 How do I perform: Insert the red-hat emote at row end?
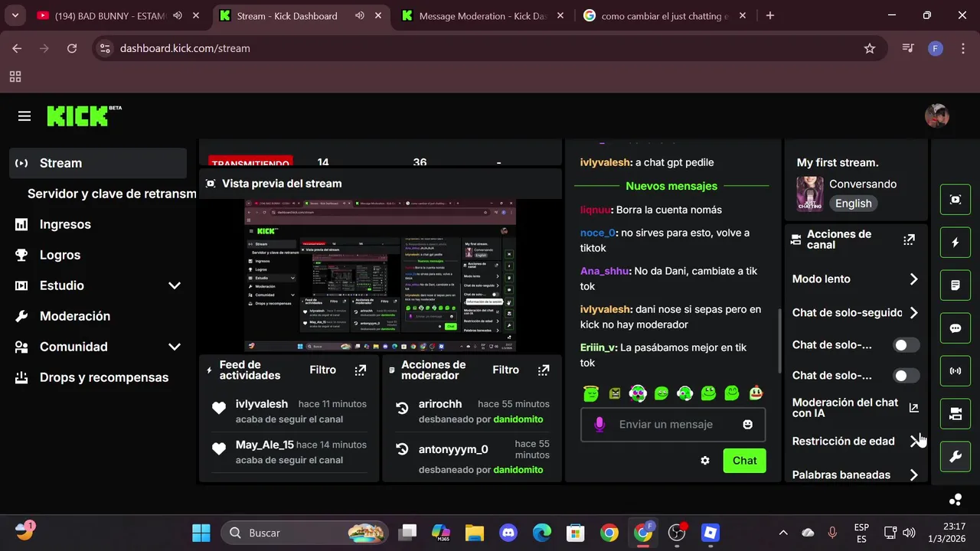(x=756, y=393)
